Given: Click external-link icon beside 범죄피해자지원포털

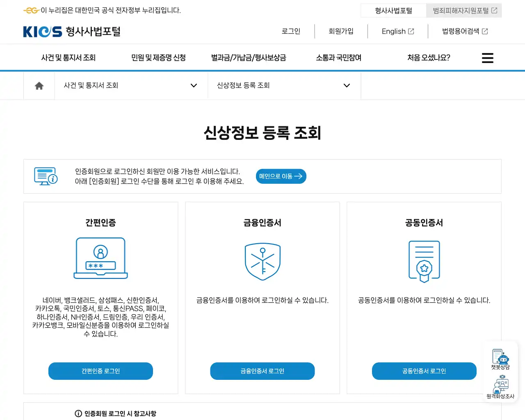Looking at the screenshot, I should [494, 11].
